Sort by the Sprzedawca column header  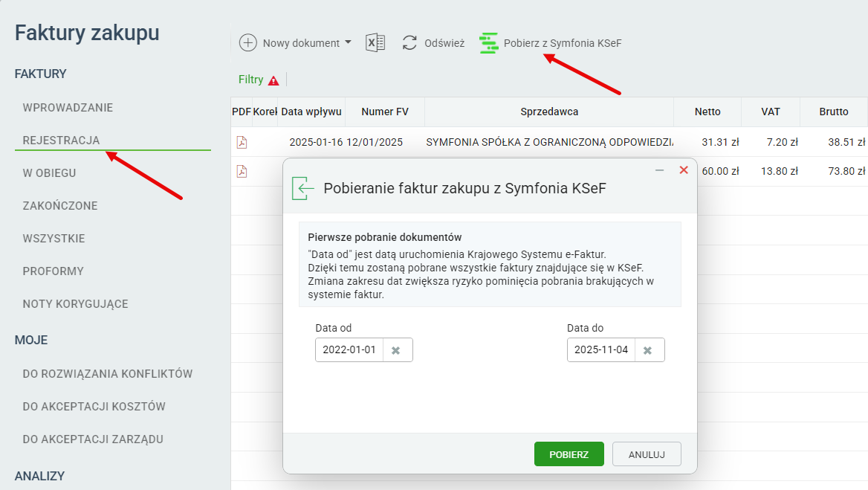[x=549, y=112]
